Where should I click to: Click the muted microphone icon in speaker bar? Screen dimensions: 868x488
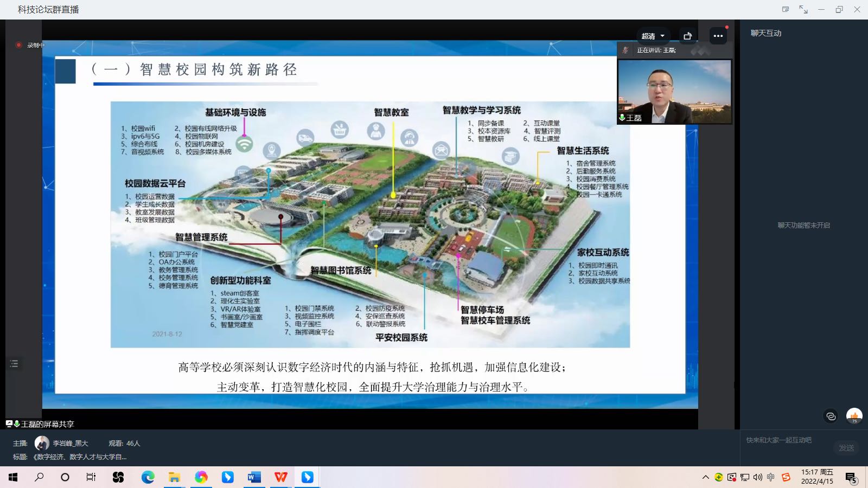pos(626,50)
